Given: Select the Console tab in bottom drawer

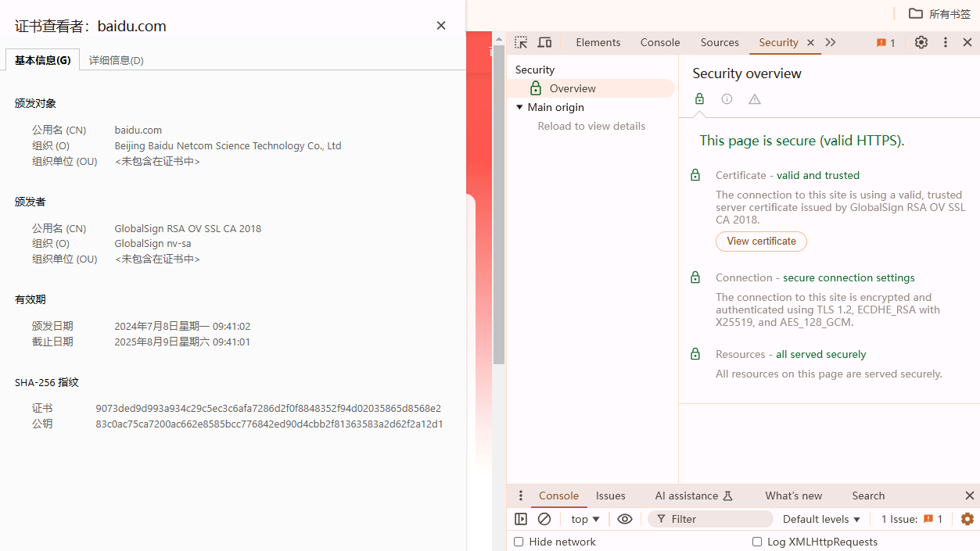Looking at the screenshot, I should [558, 496].
